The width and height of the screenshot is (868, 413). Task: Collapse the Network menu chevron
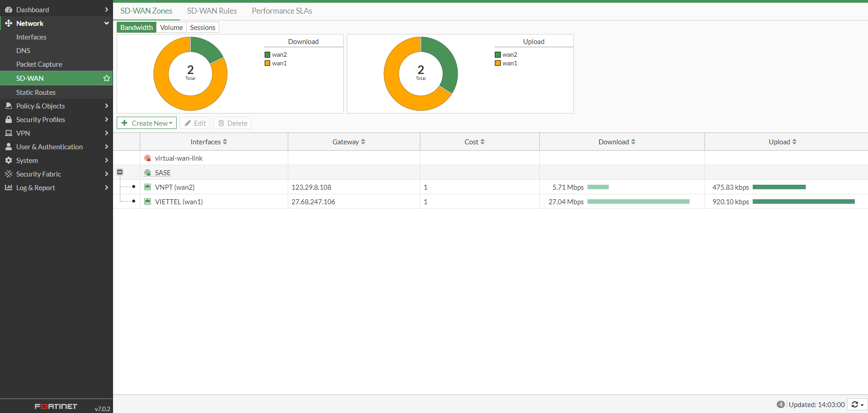pos(107,23)
